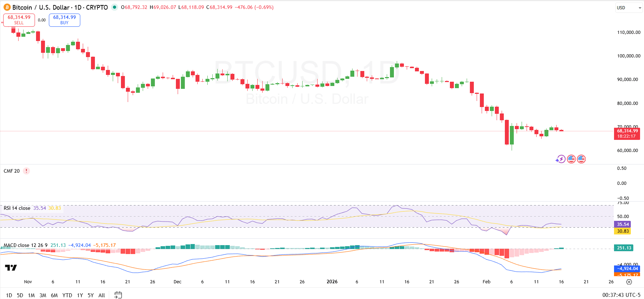
Task: Open the UTC-5 timezone menu
Action: click(x=621, y=295)
